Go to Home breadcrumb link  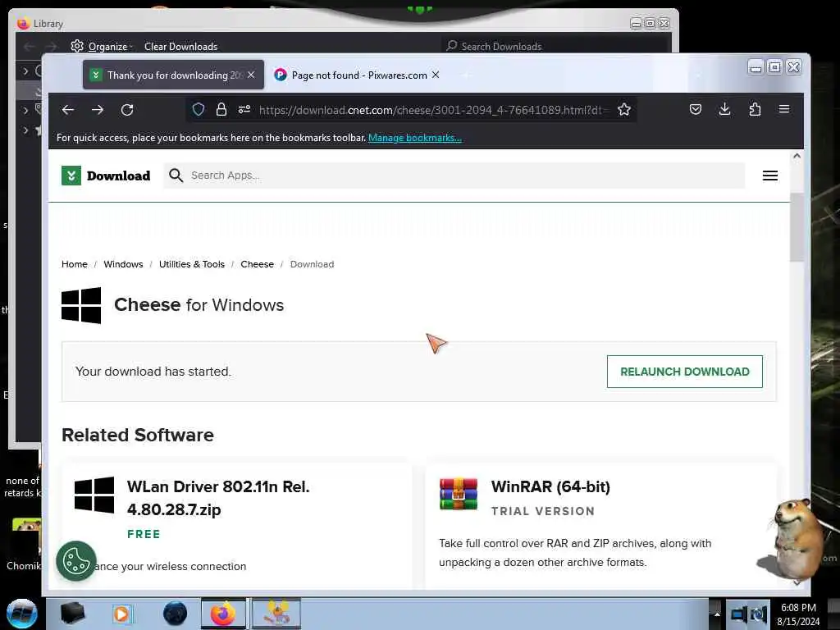pos(75,264)
